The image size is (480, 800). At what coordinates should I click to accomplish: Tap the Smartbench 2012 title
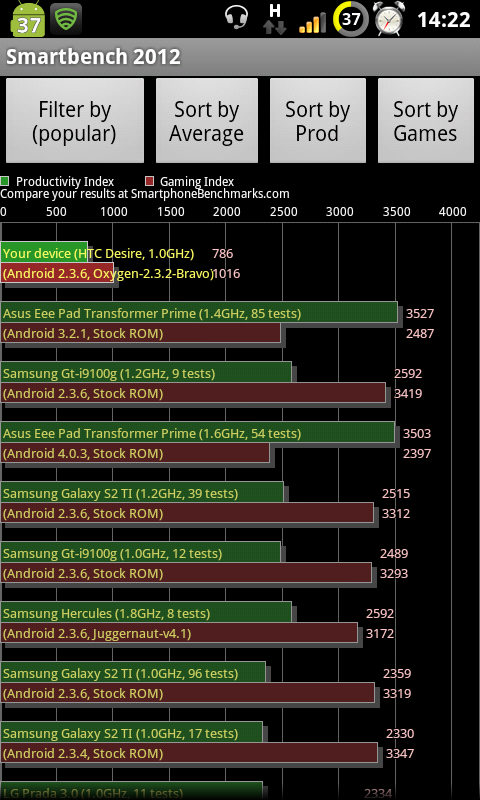[x=93, y=57]
